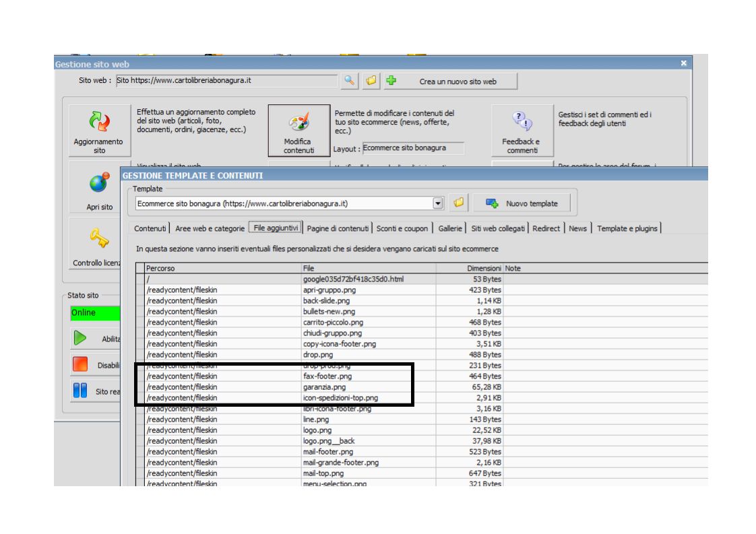756x534 pixels.
Task: Run Aggiornamento sito update button
Action: tap(99, 131)
